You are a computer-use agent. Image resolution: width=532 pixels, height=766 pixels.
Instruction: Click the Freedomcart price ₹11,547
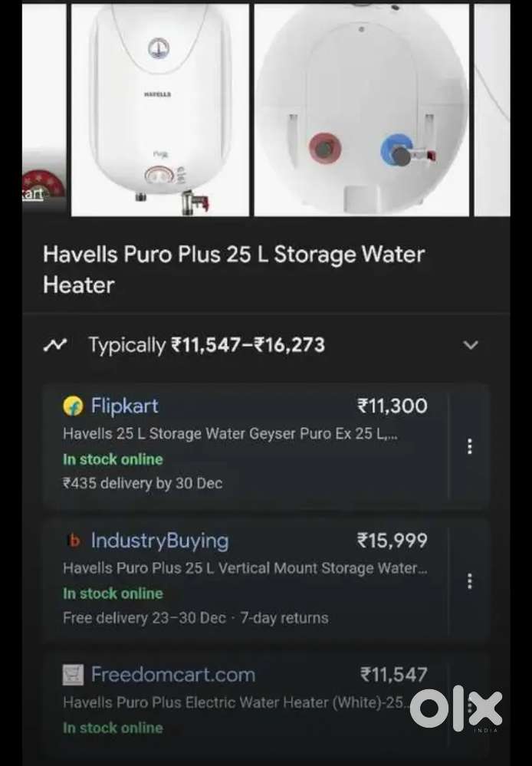393,675
